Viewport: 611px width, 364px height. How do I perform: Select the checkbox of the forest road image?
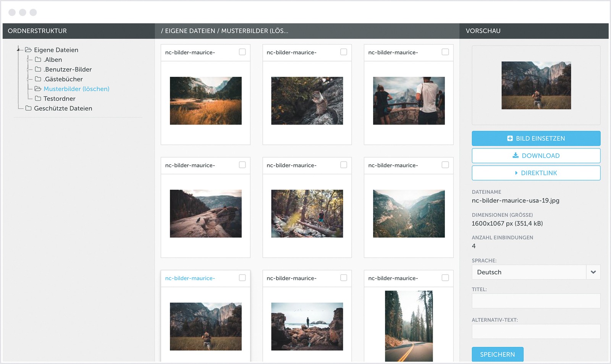click(445, 278)
